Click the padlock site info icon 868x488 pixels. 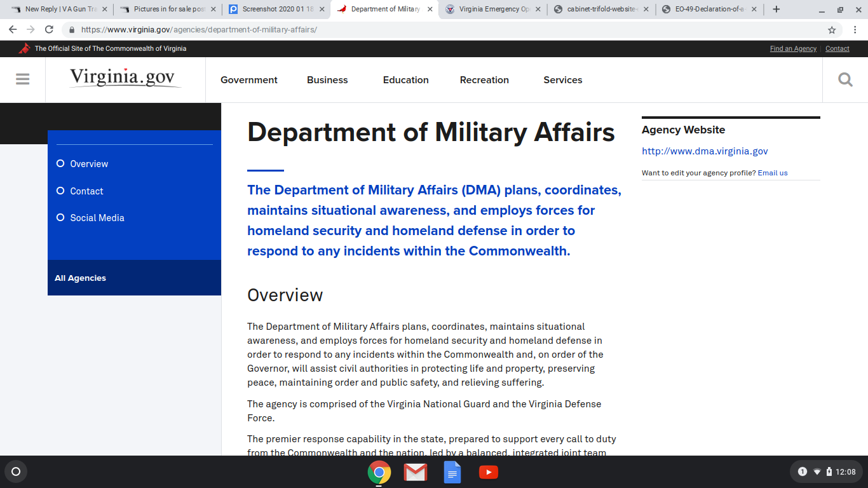click(71, 30)
